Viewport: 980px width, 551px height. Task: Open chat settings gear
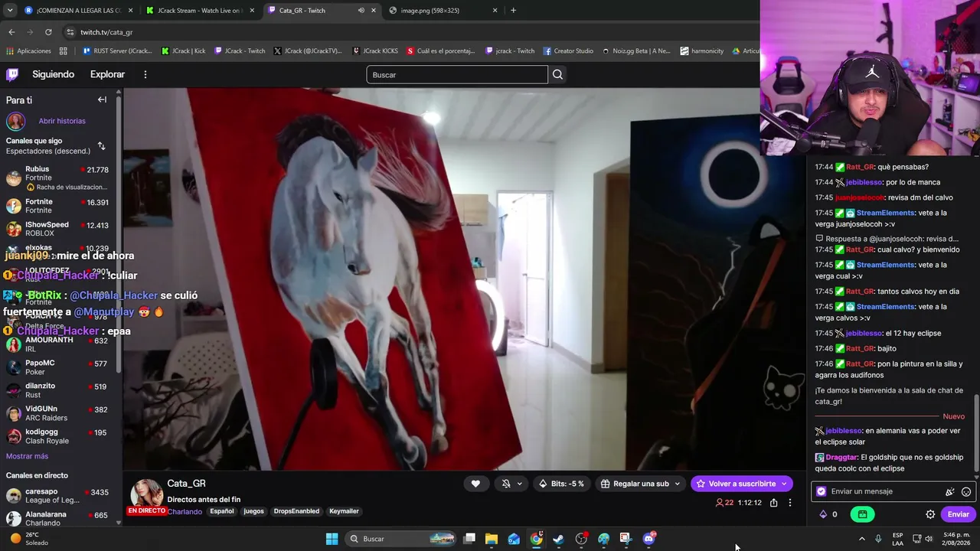click(930, 514)
